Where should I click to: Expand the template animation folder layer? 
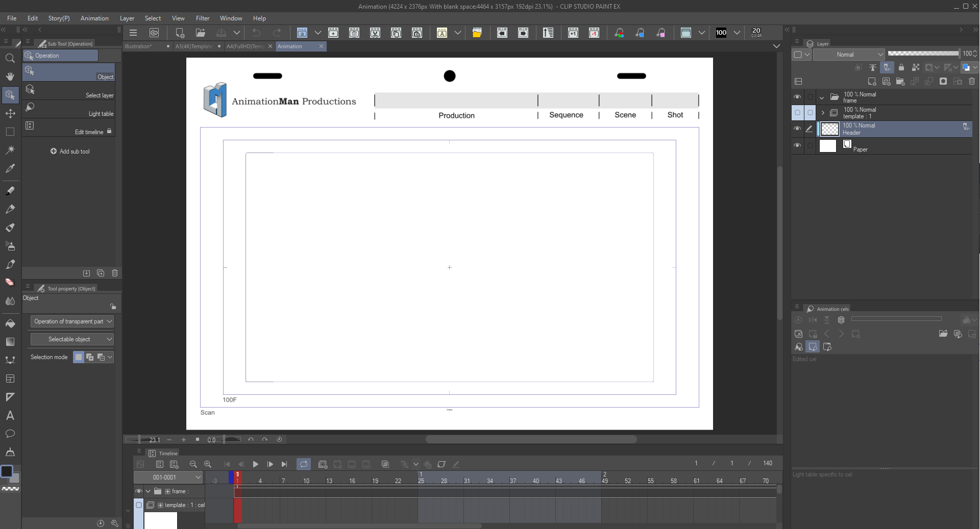[x=822, y=113]
